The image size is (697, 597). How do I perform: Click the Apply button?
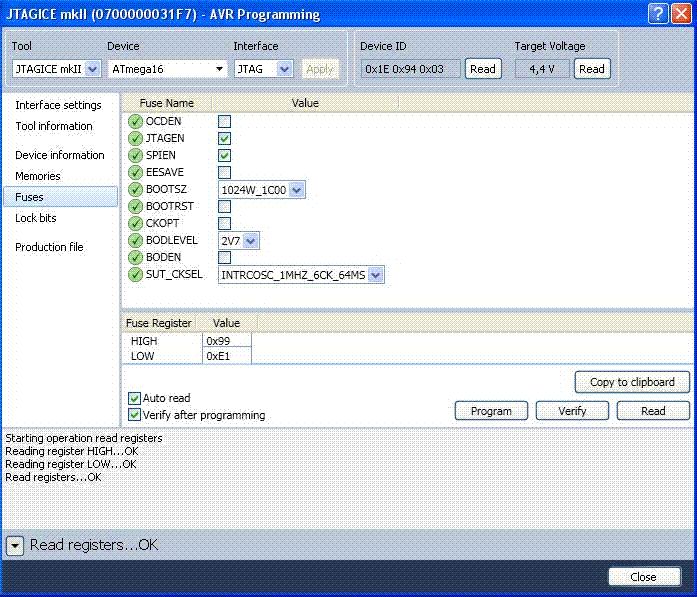pyautogui.click(x=320, y=69)
